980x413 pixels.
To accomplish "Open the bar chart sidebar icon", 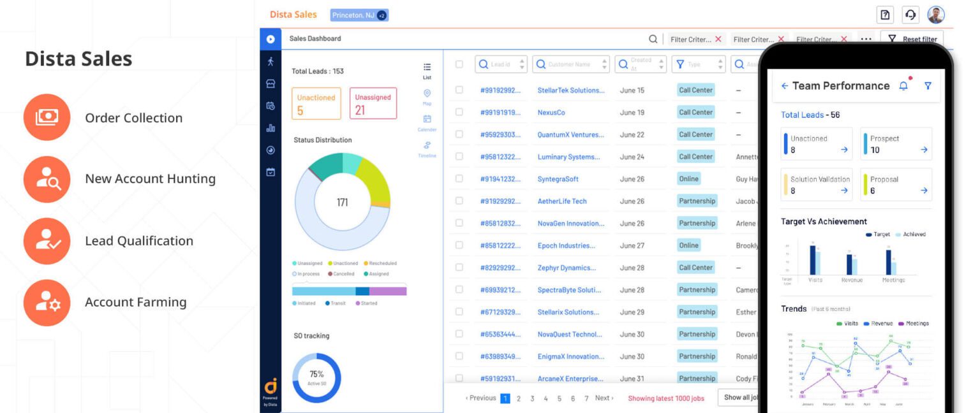I will coord(271,128).
